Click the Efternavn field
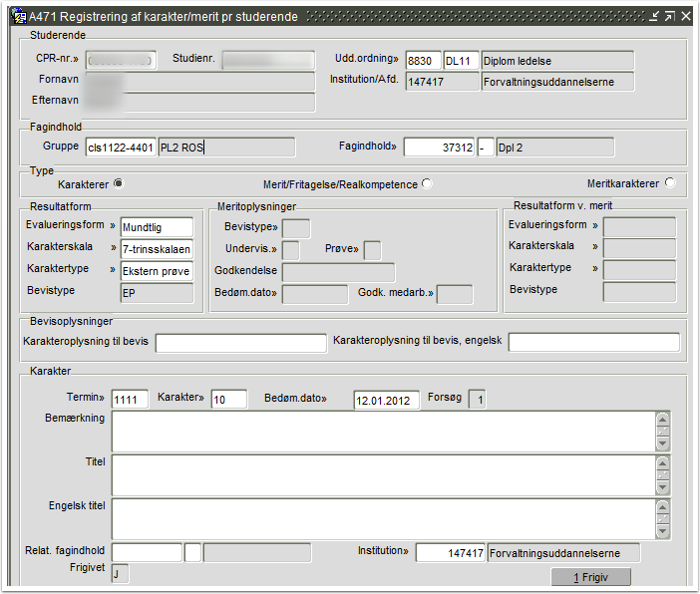 [x=200, y=103]
